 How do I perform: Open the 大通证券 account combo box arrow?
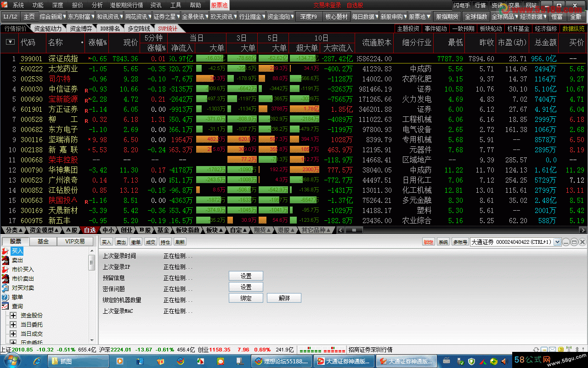pyautogui.click(x=557, y=242)
